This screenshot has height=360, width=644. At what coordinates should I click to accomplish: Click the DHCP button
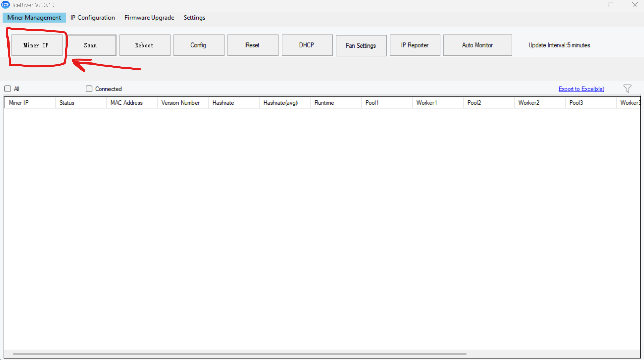307,45
